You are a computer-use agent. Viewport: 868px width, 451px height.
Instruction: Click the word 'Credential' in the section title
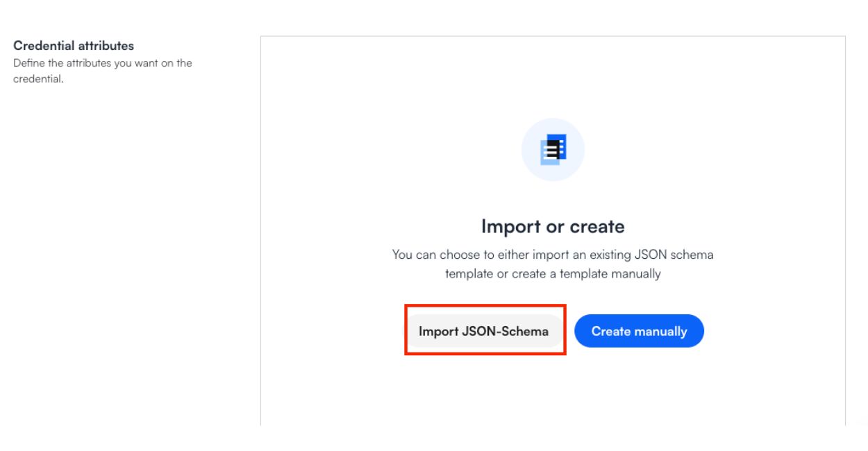point(44,46)
